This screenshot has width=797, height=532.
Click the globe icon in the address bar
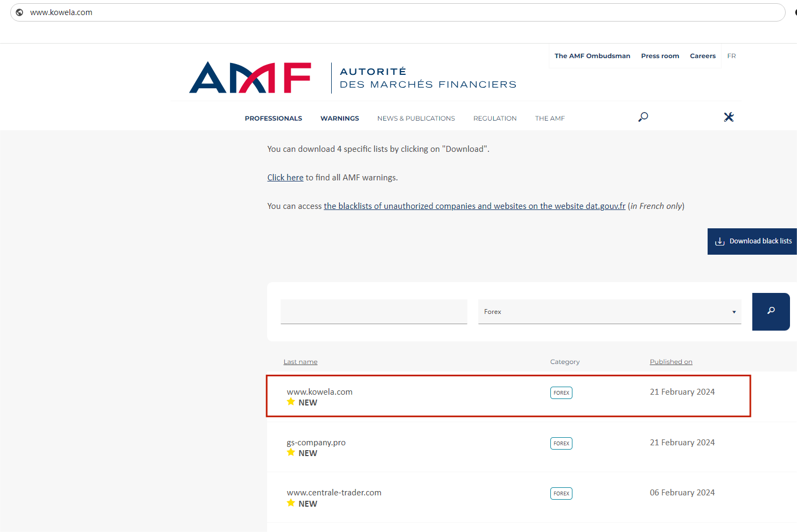pos(19,12)
